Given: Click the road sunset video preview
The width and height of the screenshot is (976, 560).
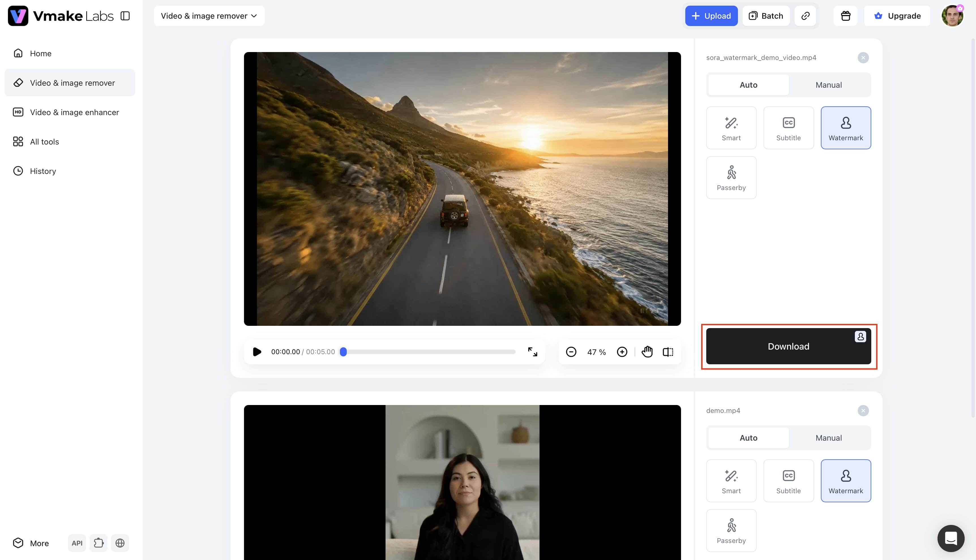Looking at the screenshot, I should click(462, 189).
